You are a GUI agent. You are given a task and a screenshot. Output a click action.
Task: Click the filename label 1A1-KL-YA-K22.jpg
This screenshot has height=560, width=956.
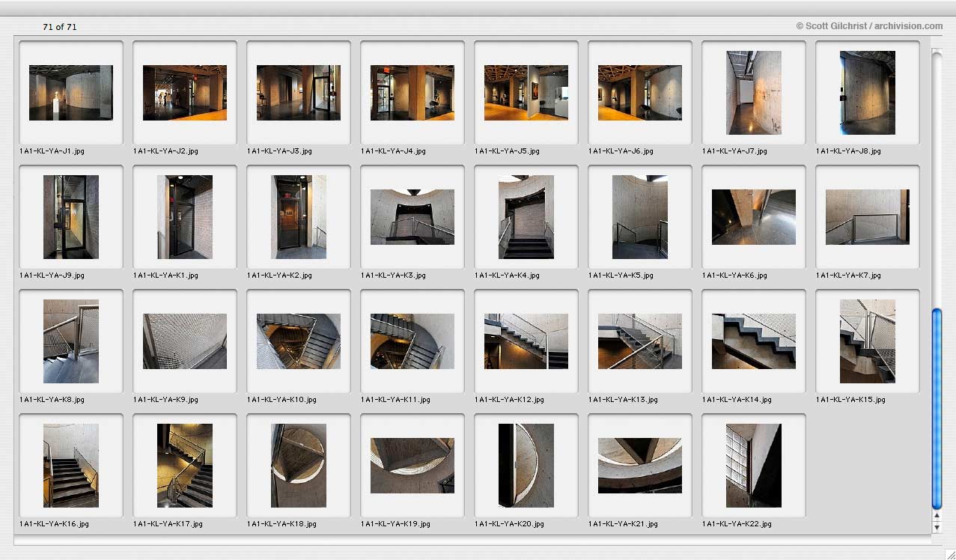pyautogui.click(x=737, y=524)
